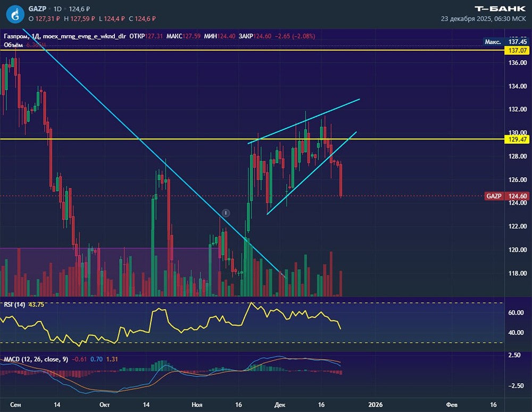
Task: Click the RSI value 43.75
Action: pyautogui.click(x=36, y=304)
